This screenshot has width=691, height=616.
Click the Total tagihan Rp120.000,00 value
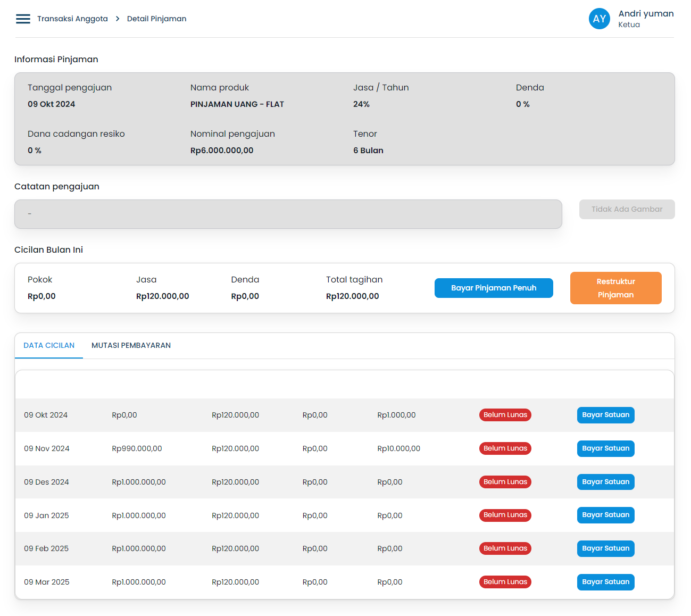tap(353, 296)
